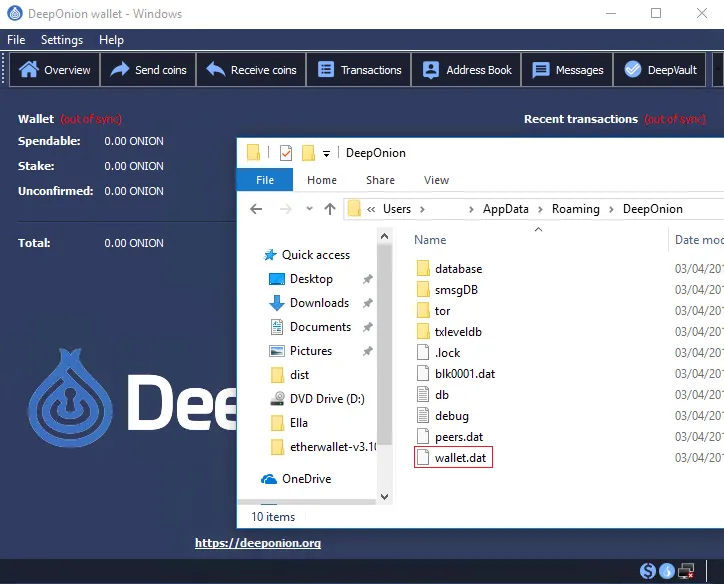
Task: Open the Address Book page
Action: coord(466,70)
